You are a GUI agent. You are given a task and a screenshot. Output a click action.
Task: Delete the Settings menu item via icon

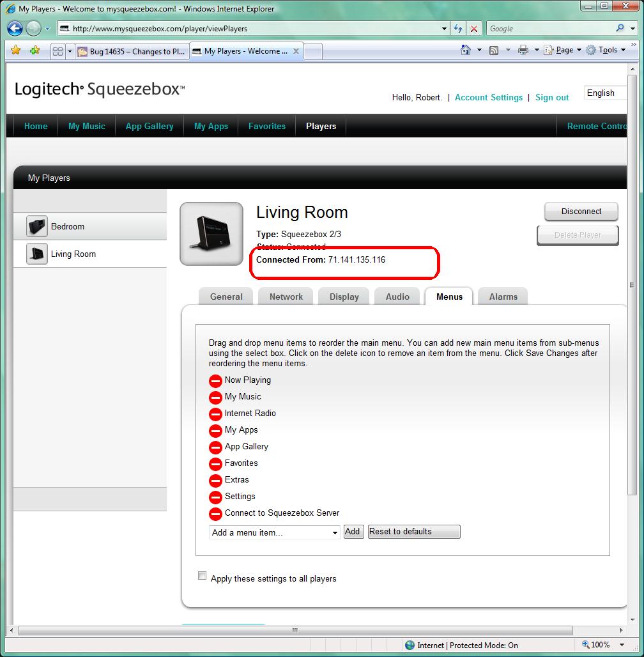pos(215,497)
